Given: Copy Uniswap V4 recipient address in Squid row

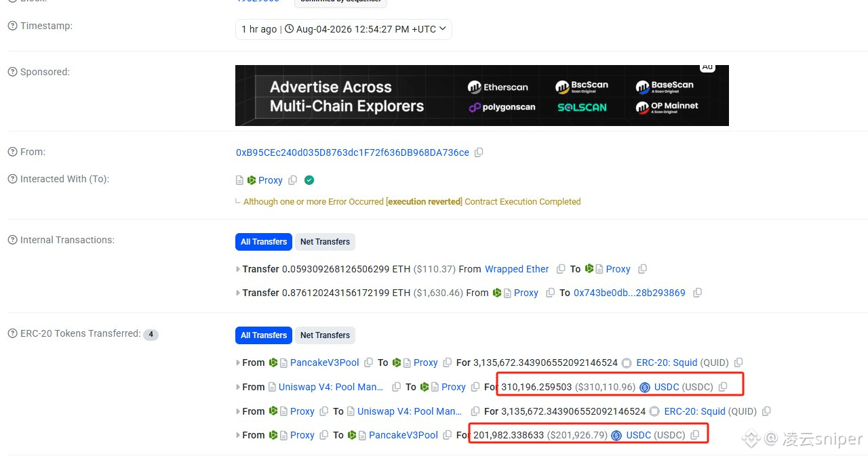Looking at the screenshot, I should (475, 411).
